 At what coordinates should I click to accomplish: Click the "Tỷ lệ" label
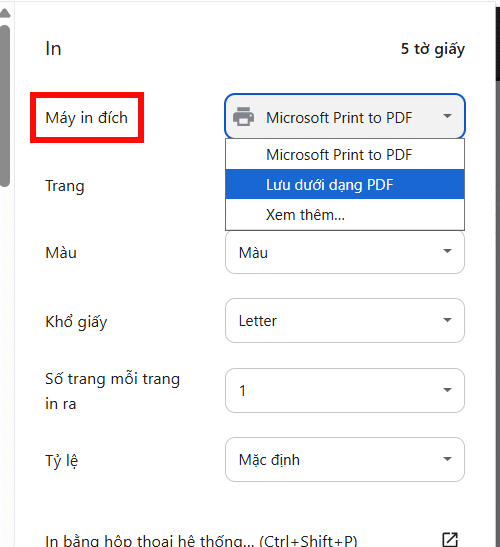[62, 460]
